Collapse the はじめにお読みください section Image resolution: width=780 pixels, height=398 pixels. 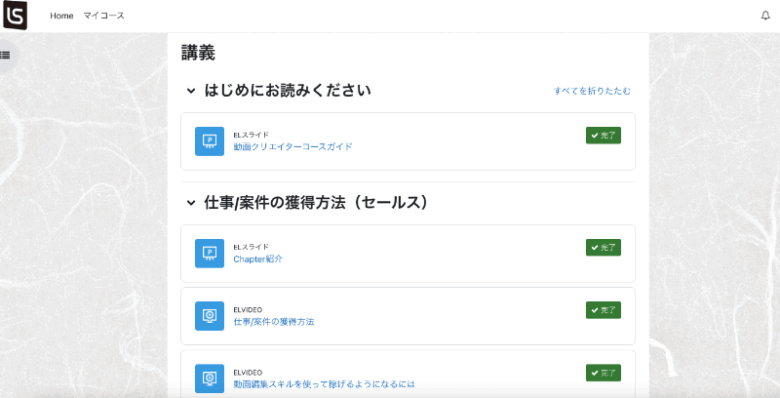pyautogui.click(x=191, y=91)
